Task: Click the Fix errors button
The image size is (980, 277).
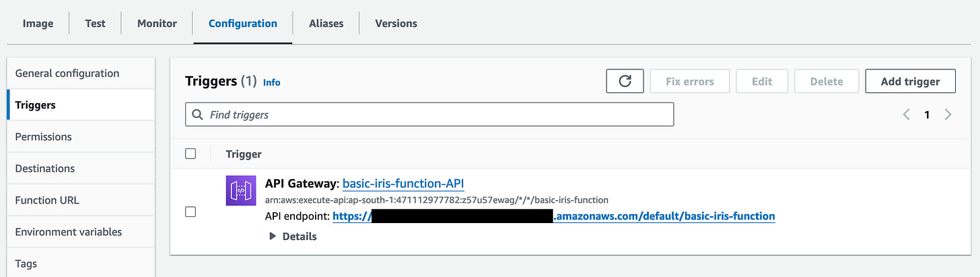Action: 690,82
